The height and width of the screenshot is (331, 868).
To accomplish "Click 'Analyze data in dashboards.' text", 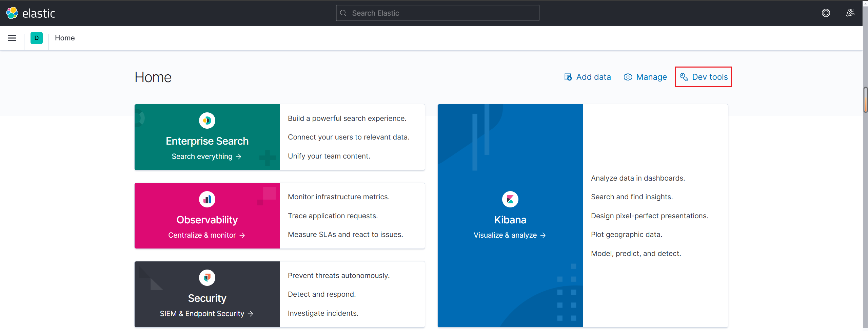I will point(638,178).
